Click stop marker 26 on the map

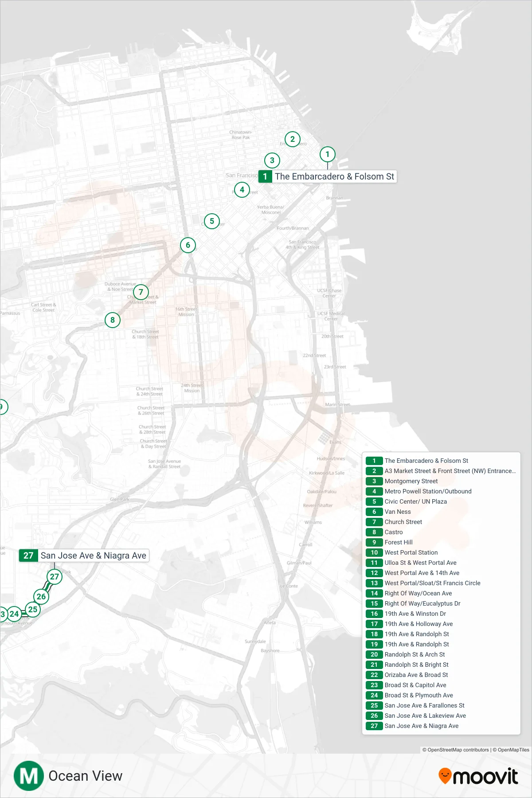tap(41, 597)
